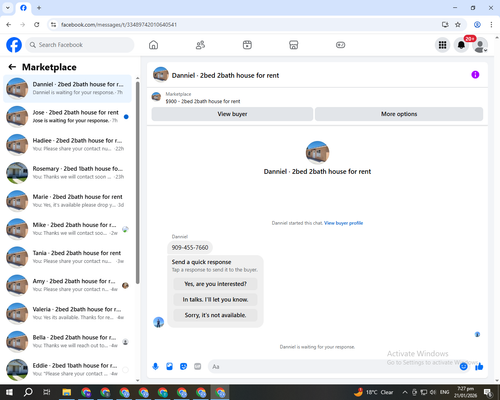Open the tab search dropdown arrow
The image size is (500, 400).
(x=8, y=8)
